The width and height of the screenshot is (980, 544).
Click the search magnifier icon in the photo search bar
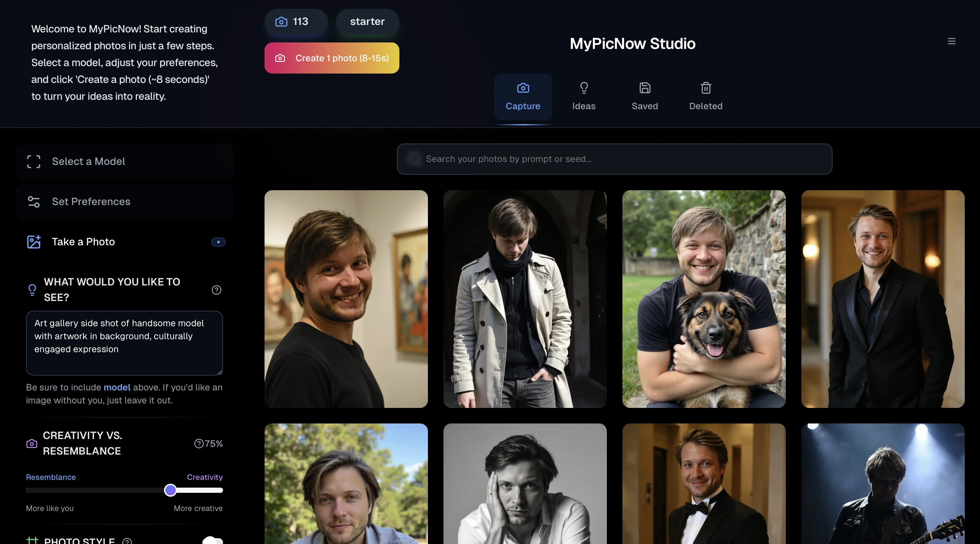coord(415,159)
